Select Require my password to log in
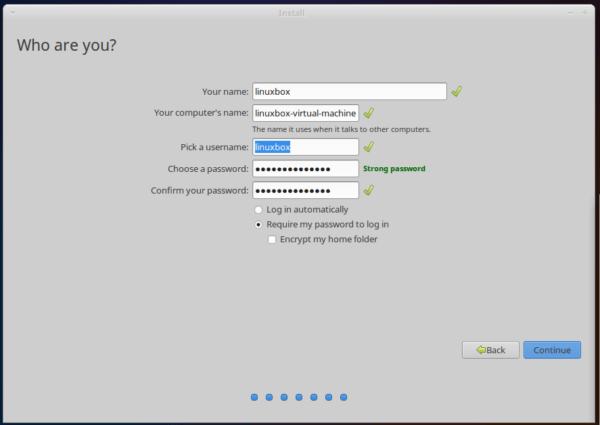 tap(259, 225)
